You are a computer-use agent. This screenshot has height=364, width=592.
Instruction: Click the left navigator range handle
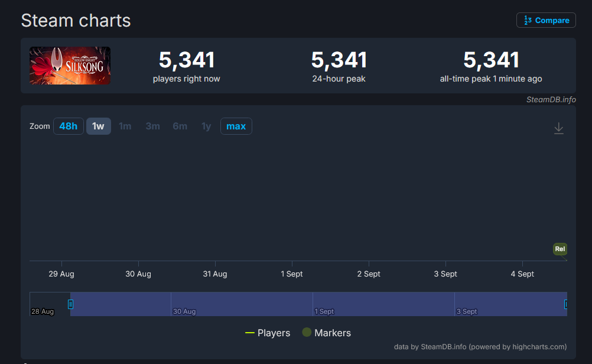[x=70, y=304]
